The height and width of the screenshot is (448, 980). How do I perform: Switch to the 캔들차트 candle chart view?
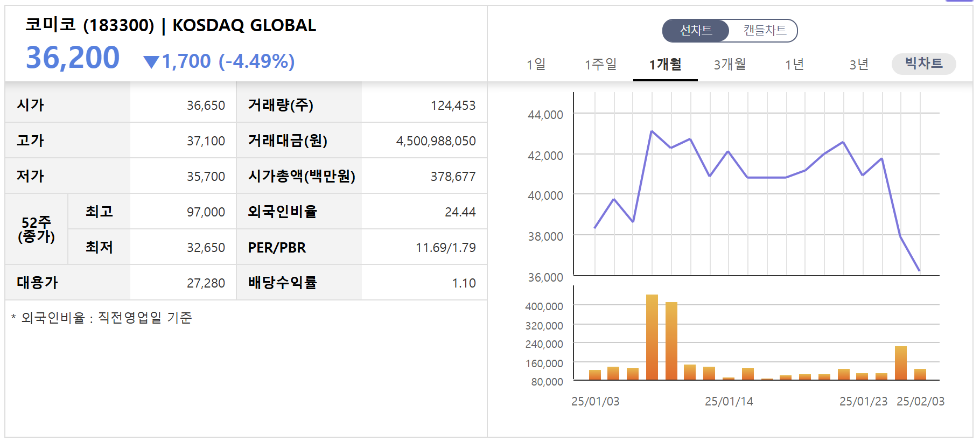(x=765, y=30)
